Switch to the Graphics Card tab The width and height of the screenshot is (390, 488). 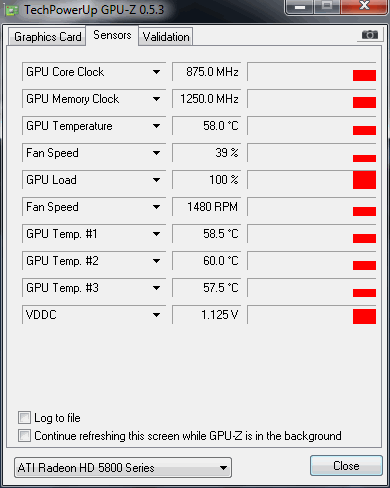(47, 37)
